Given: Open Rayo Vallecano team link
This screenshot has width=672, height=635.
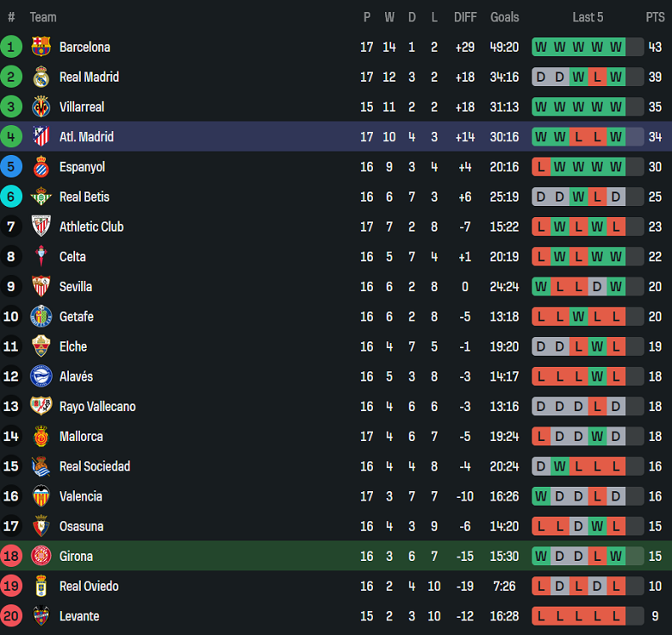Looking at the screenshot, I should tap(97, 407).
